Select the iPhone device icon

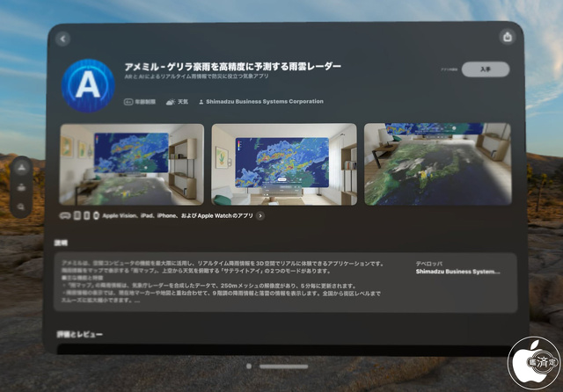tap(87, 215)
